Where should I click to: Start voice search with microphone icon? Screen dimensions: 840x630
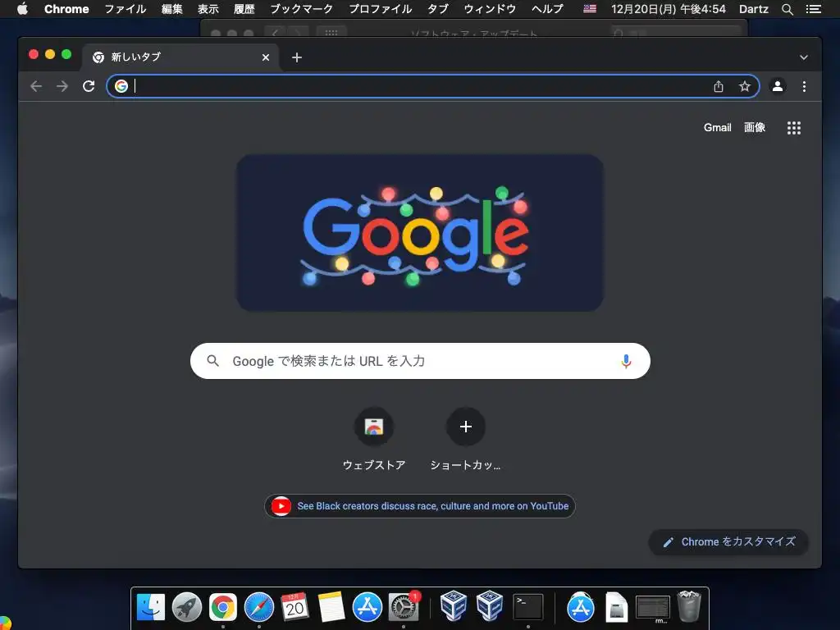point(626,361)
